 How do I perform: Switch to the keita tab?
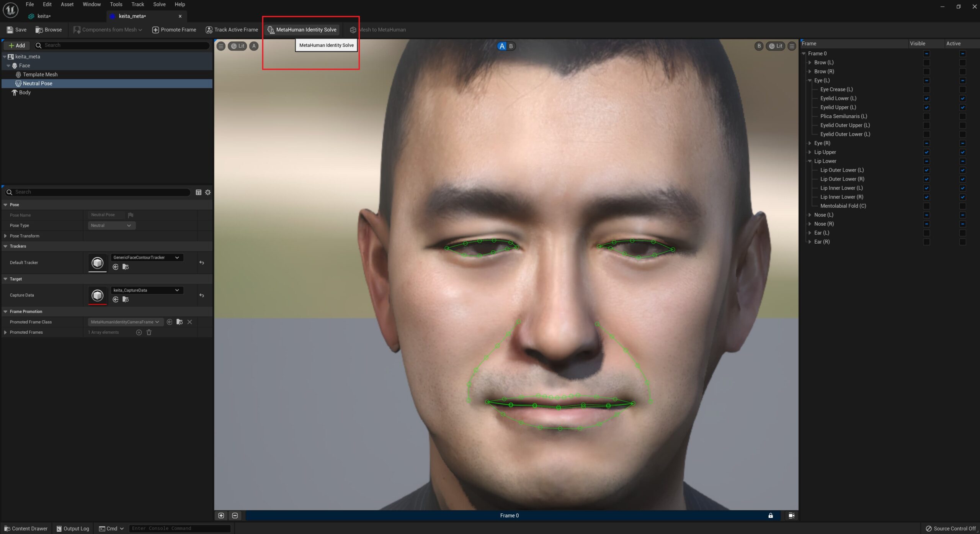point(44,16)
